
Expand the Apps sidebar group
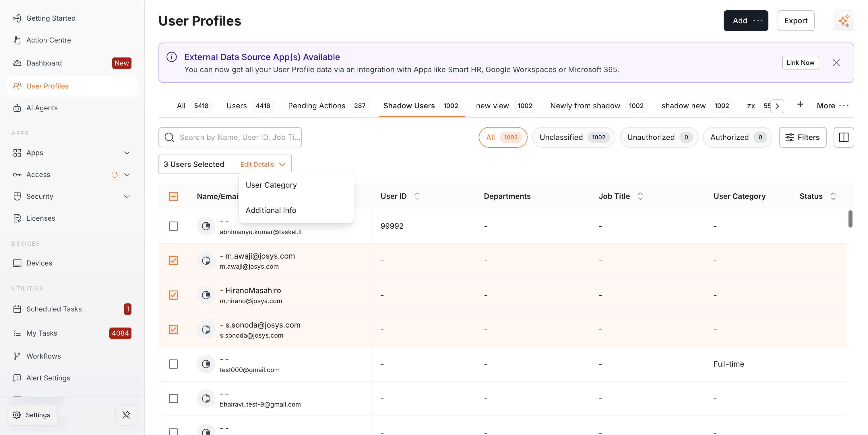(x=127, y=153)
